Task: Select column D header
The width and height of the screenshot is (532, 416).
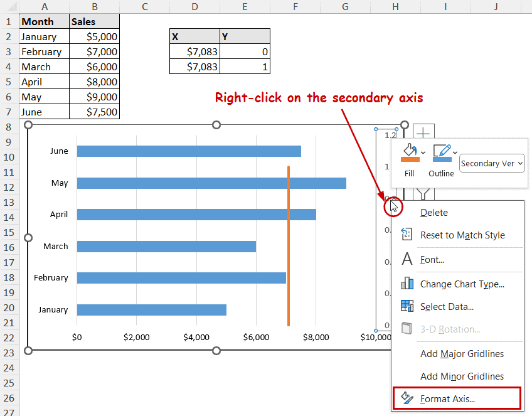Action: [x=194, y=6]
